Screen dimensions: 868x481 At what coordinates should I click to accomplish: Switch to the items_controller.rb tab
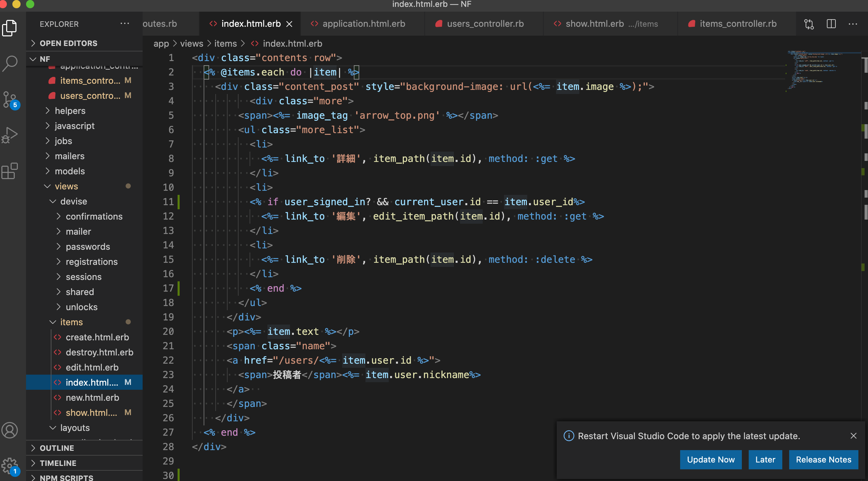pos(738,24)
